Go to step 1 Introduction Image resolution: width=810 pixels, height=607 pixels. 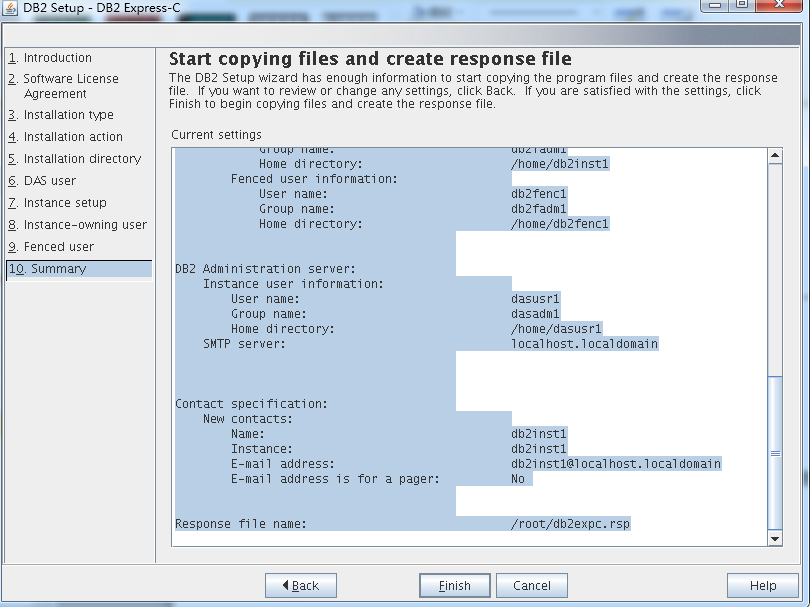click(50, 58)
